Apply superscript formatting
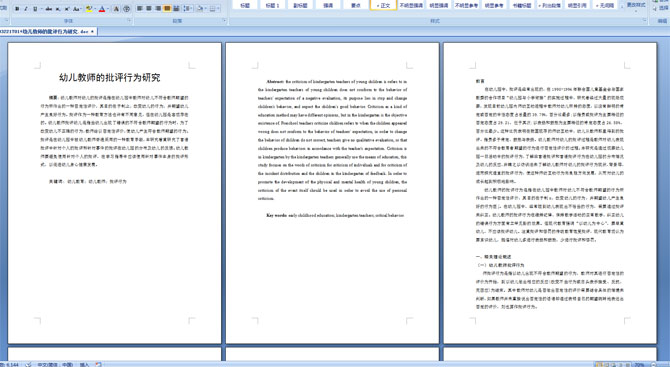Viewport: 670px width, 367px height. (67, 9)
